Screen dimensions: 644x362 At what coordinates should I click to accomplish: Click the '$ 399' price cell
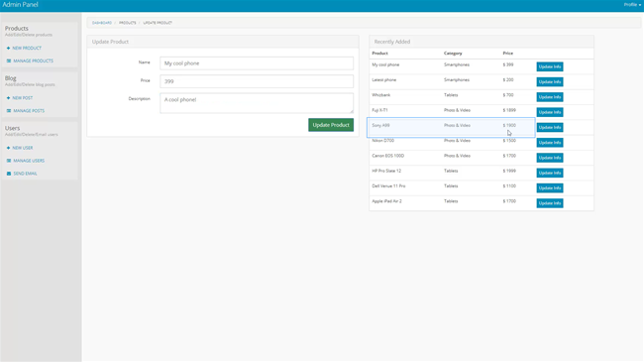tap(508, 64)
